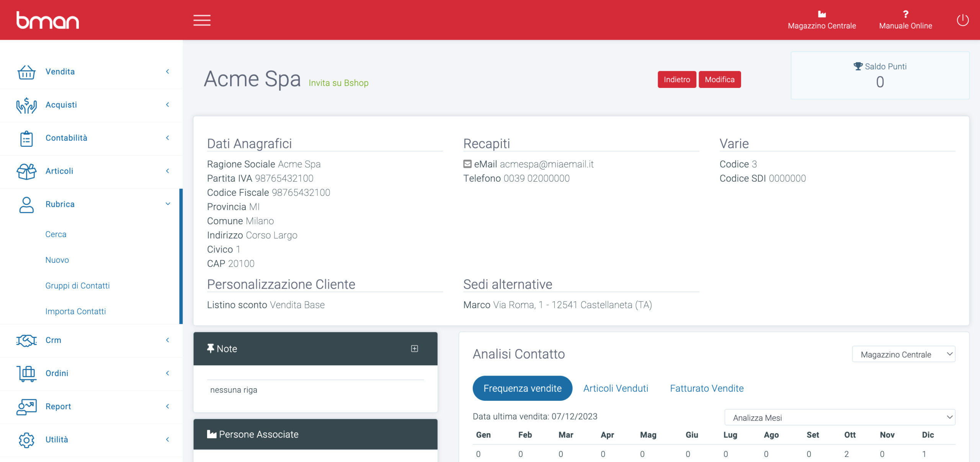
Task: Click the Persone Associate panel header
Action: 315,434
